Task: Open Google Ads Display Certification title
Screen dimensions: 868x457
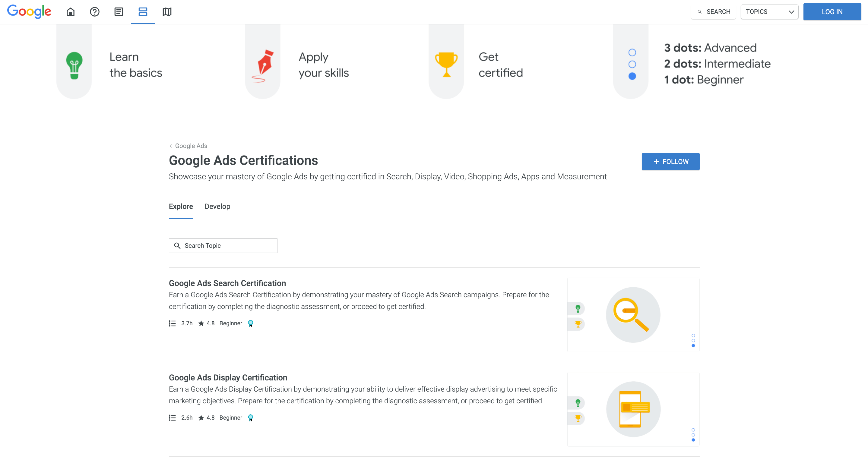Action: tap(228, 377)
